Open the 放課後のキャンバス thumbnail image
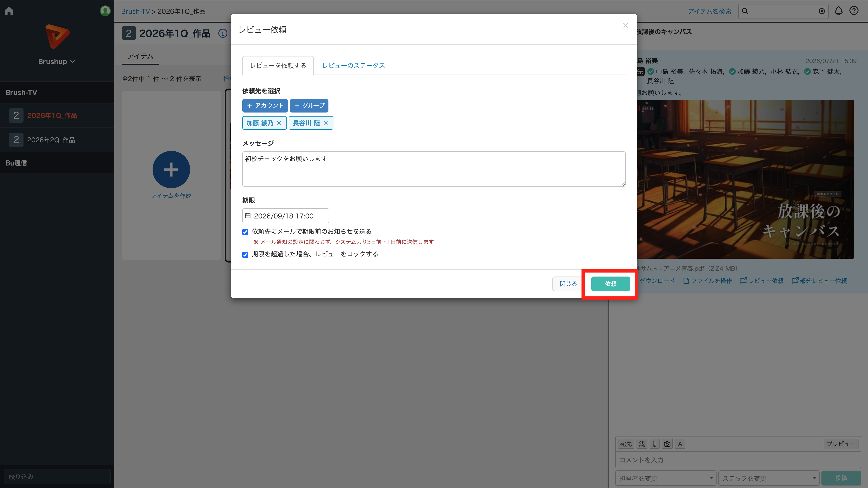The height and width of the screenshot is (488, 868). point(745,179)
